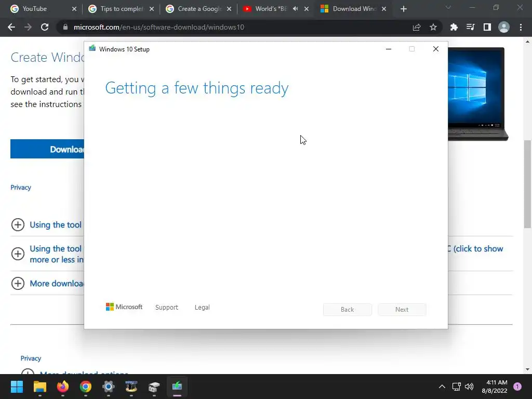Screen dimensions: 532x399
Task: Close the YouTube tab
Action: point(74,9)
